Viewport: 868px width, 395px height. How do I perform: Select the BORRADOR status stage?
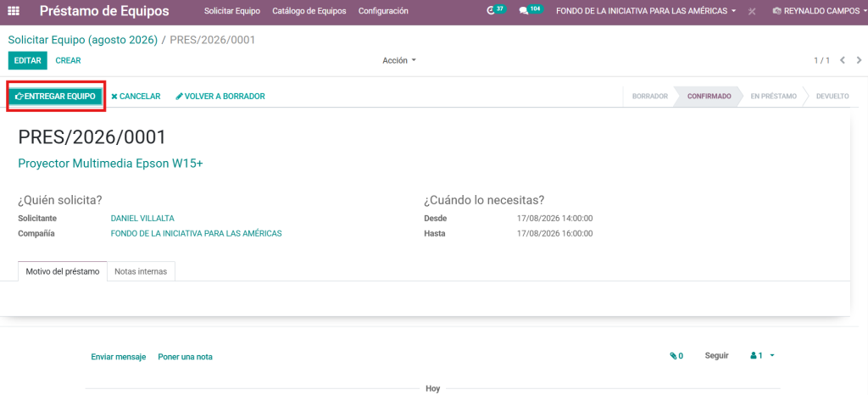pyautogui.click(x=650, y=97)
